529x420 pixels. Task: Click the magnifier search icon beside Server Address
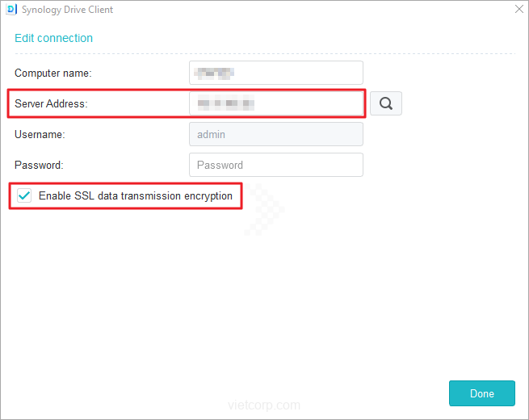coord(386,103)
